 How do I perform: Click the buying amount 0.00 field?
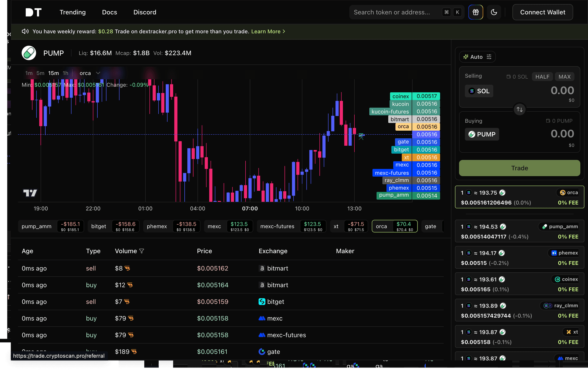562,133
